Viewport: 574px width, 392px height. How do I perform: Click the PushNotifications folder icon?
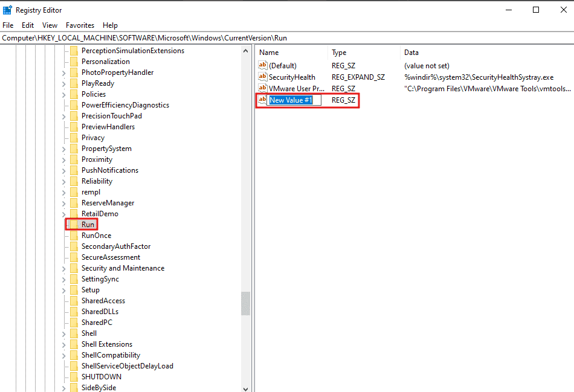74,170
